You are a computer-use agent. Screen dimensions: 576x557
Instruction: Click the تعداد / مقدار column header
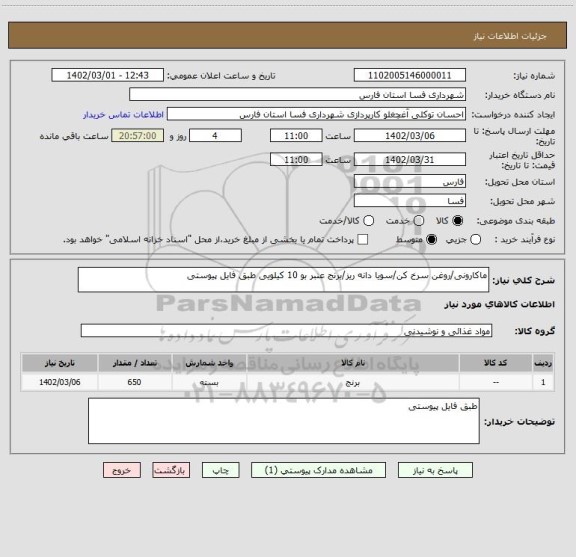(x=134, y=363)
